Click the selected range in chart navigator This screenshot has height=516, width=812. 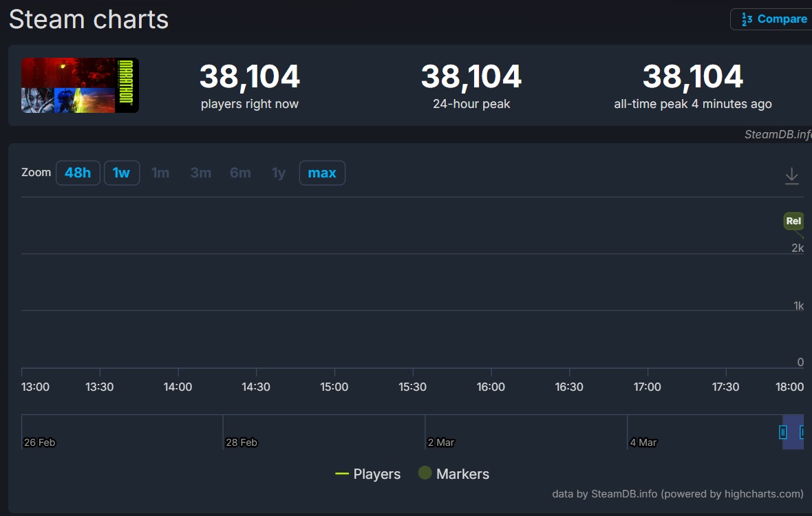tap(793, 432)
